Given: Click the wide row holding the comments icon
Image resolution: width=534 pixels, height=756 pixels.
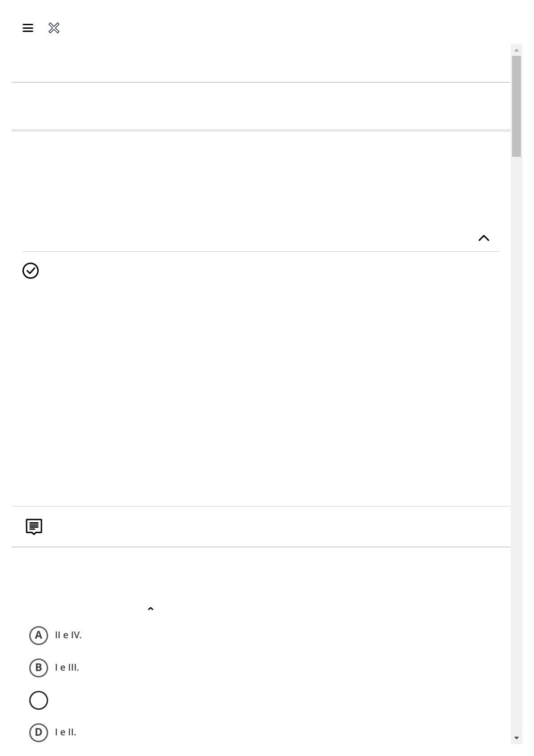Looking at the screenshot, I should 261,527.
